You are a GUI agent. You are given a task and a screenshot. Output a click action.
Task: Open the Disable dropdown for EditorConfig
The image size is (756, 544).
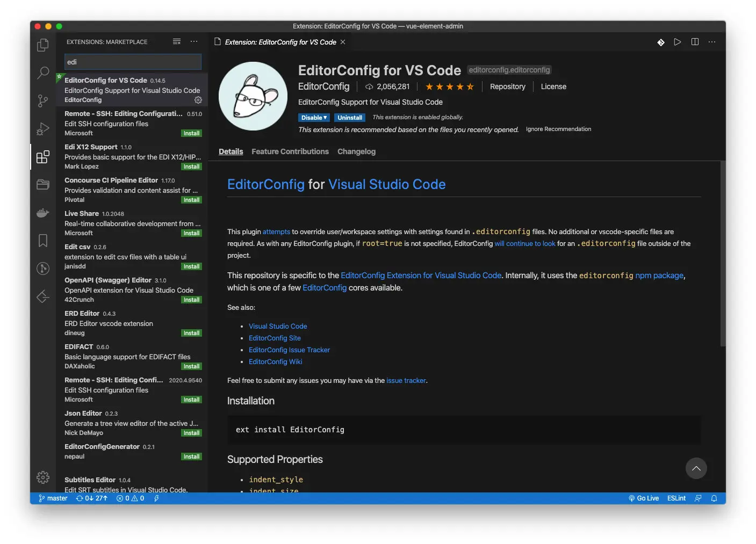314,118
